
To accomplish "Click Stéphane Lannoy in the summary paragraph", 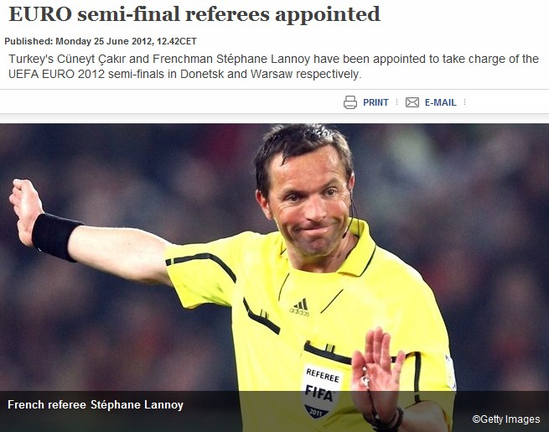I will pos(263,59).
